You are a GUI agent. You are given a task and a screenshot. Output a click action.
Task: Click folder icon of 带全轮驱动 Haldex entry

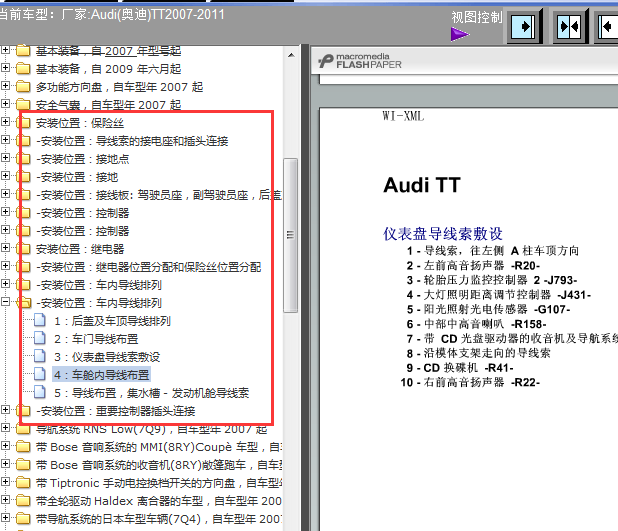point(24,500)
